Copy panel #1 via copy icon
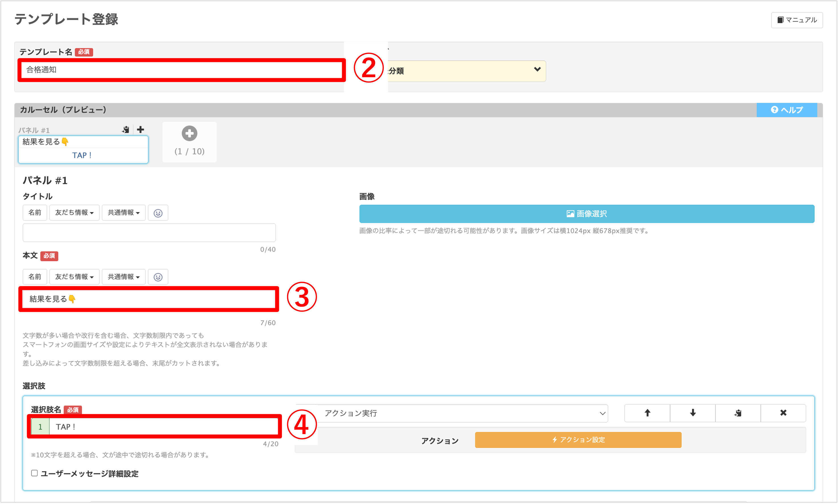The width and height of the screenshot is (838, 504). [126, 129]
